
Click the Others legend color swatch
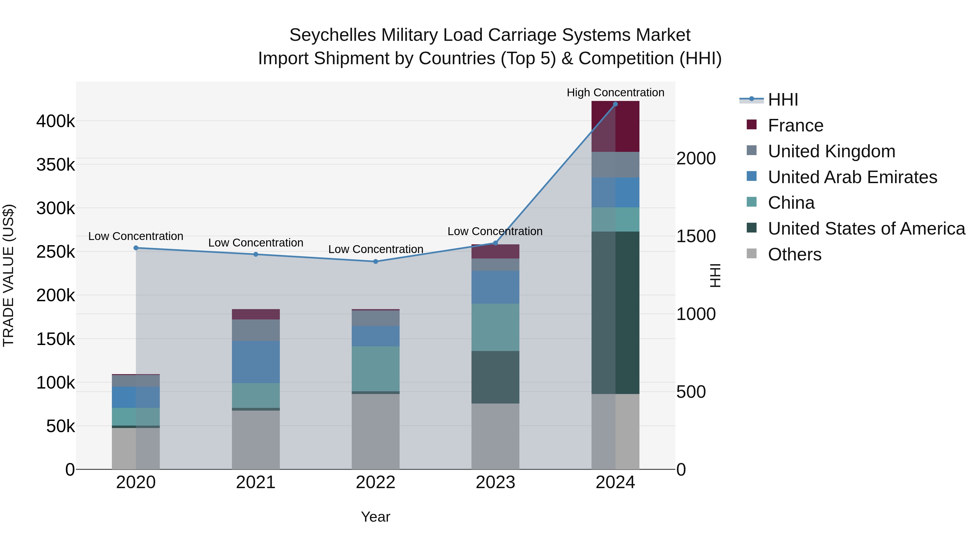tap(752, 253)
